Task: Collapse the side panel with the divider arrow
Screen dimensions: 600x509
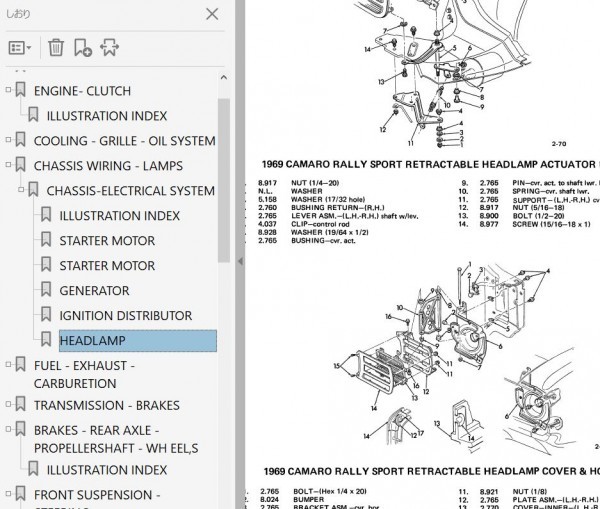Action: click(240, 261)
